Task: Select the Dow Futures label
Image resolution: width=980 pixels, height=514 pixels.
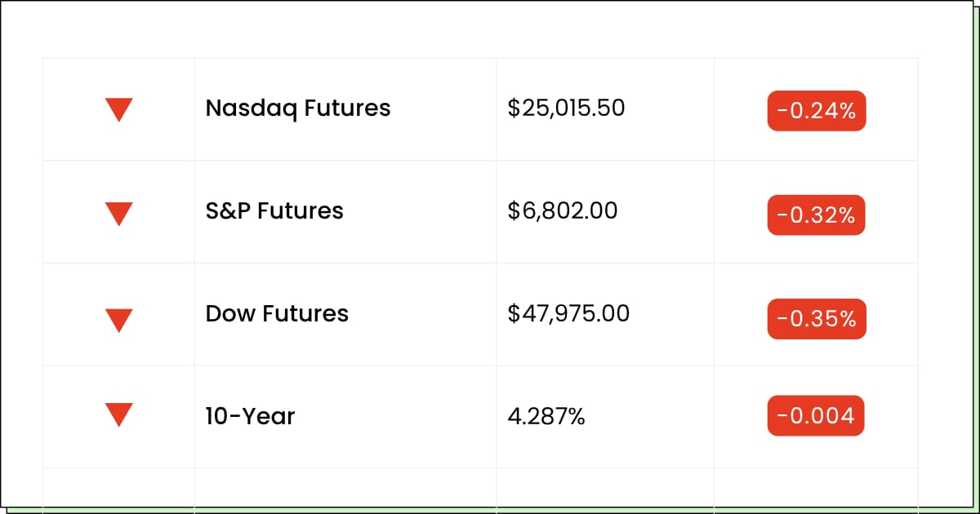Action: (277, 314)
